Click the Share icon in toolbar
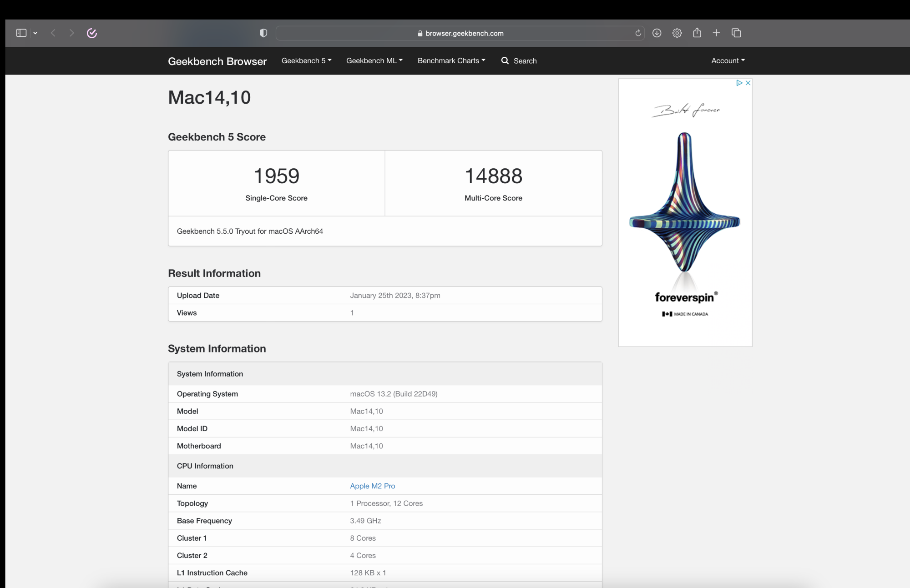Screen dimensions: 910x588 (697, 33)
